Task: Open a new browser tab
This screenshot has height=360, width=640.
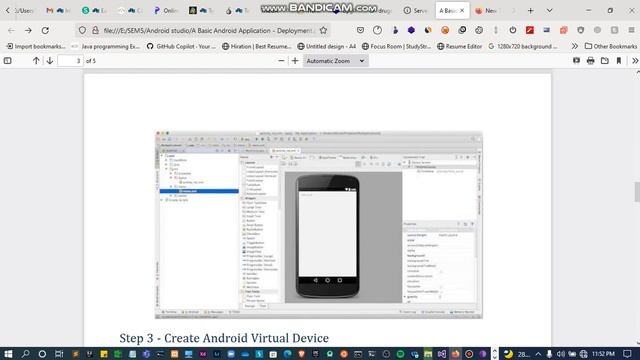Action: pyautogui.click(x=531, y=11)
